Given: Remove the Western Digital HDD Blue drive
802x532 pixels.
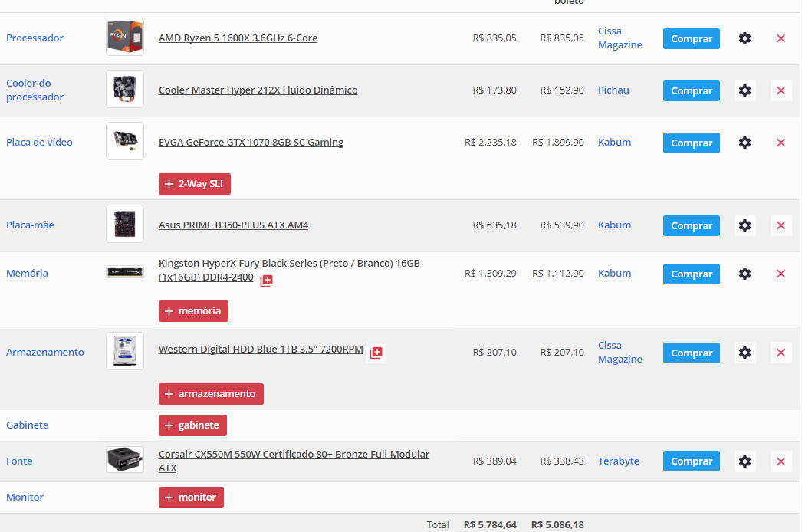Looking at the screenshot, I should pyautogui.click(x=781, y=353).
